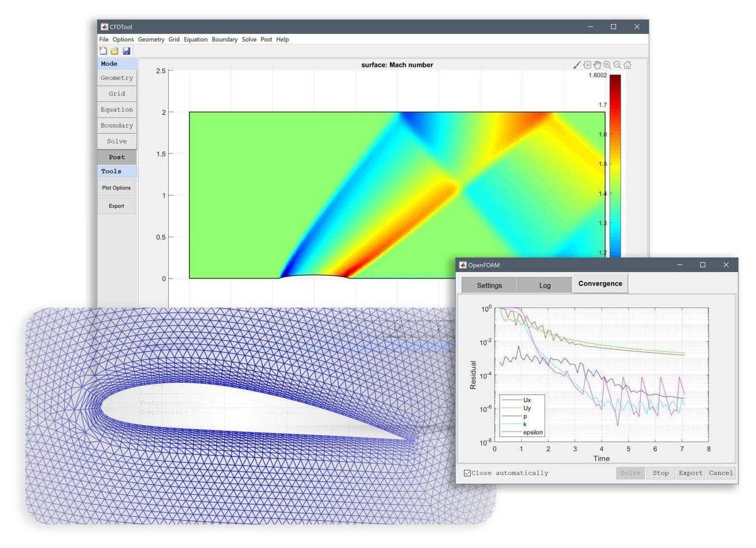The image size is (756, 548).
Task: Open Plot Options from the sidebar
Action: tap(116, 188)
